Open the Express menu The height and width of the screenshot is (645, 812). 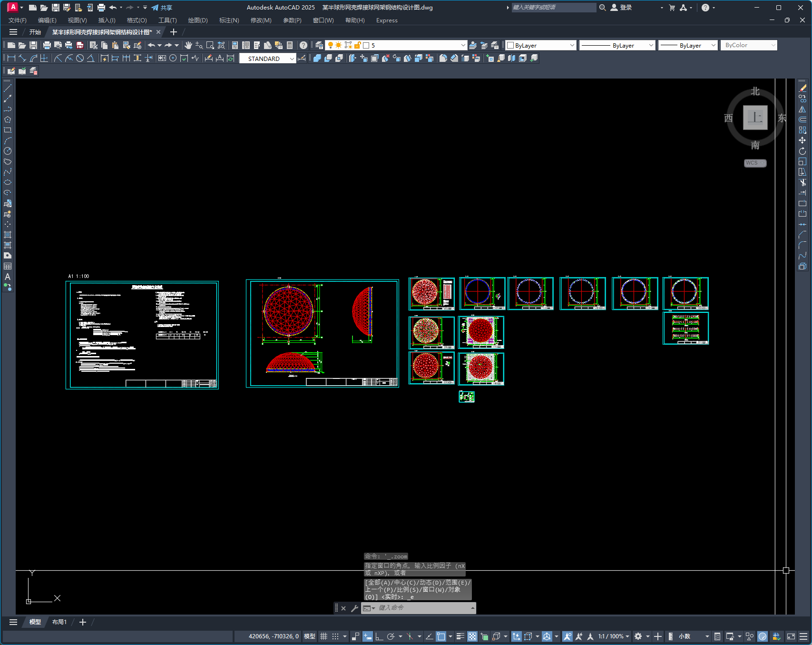387,20
